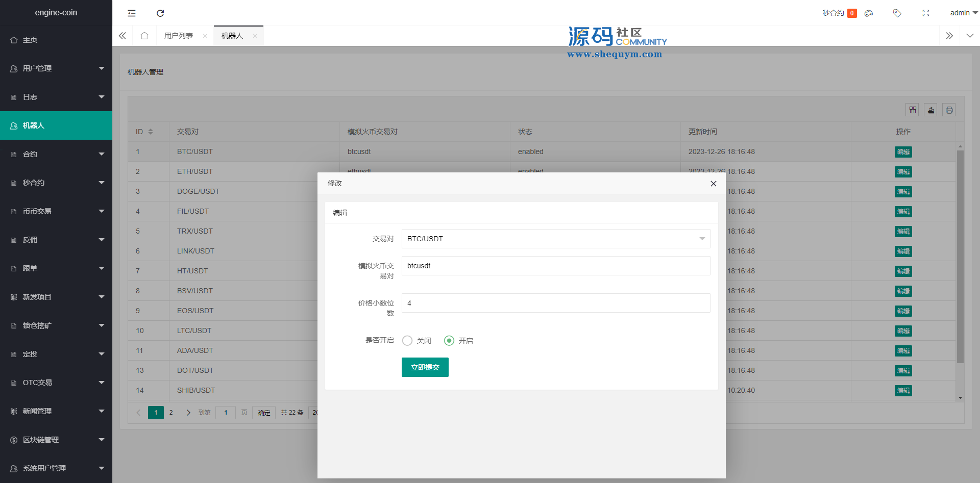Close the 用户列表 tab
This screenshot has height=483, width=980.
205,36
